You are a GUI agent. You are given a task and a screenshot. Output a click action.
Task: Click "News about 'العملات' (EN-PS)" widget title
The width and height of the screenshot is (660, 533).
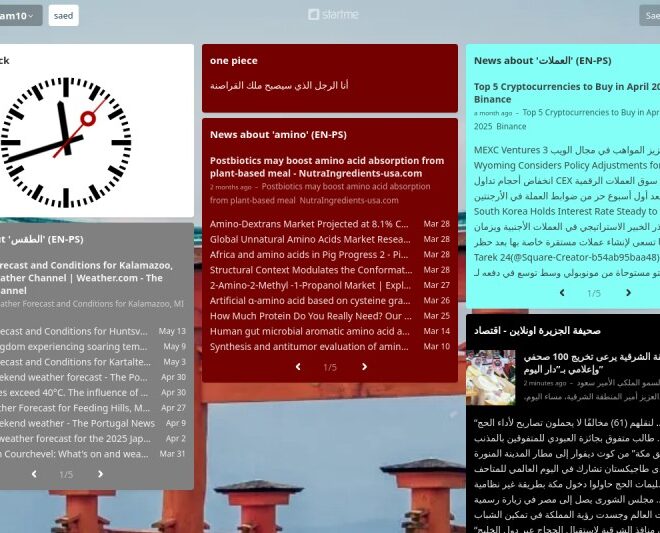point(543,61)
